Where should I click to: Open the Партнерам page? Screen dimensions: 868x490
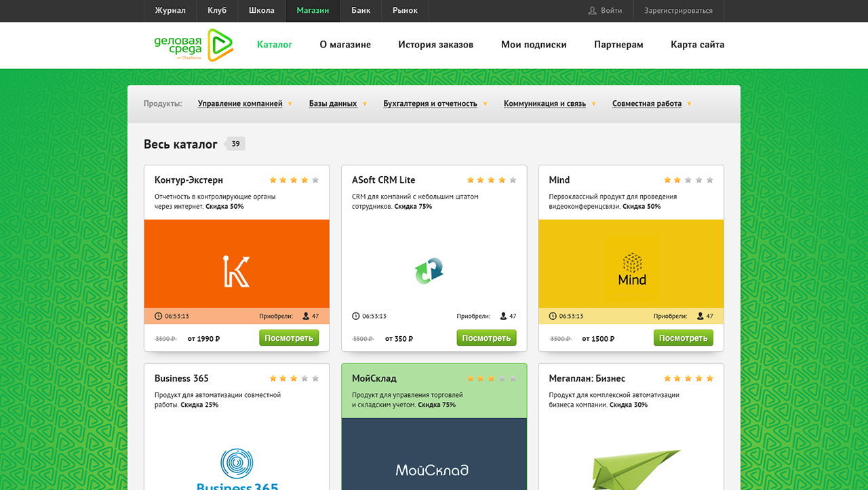coord(618,45)
